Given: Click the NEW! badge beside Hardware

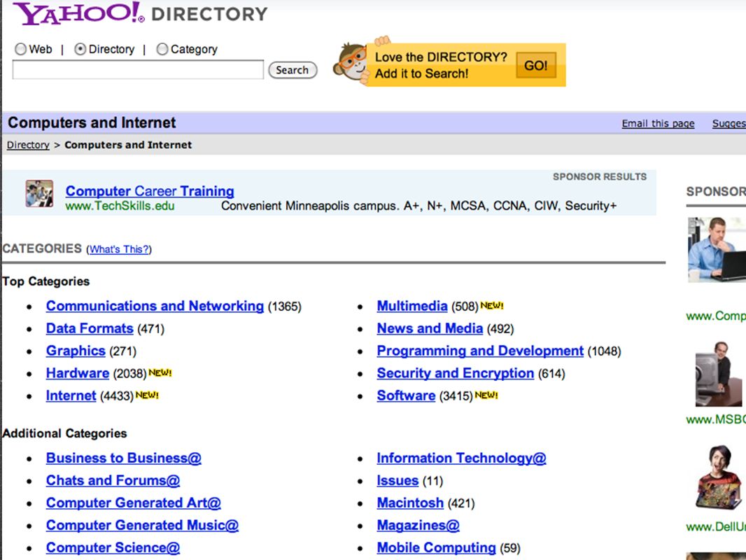Looking at the screenshot, I should pyautogui.click(x=160, y=372).
